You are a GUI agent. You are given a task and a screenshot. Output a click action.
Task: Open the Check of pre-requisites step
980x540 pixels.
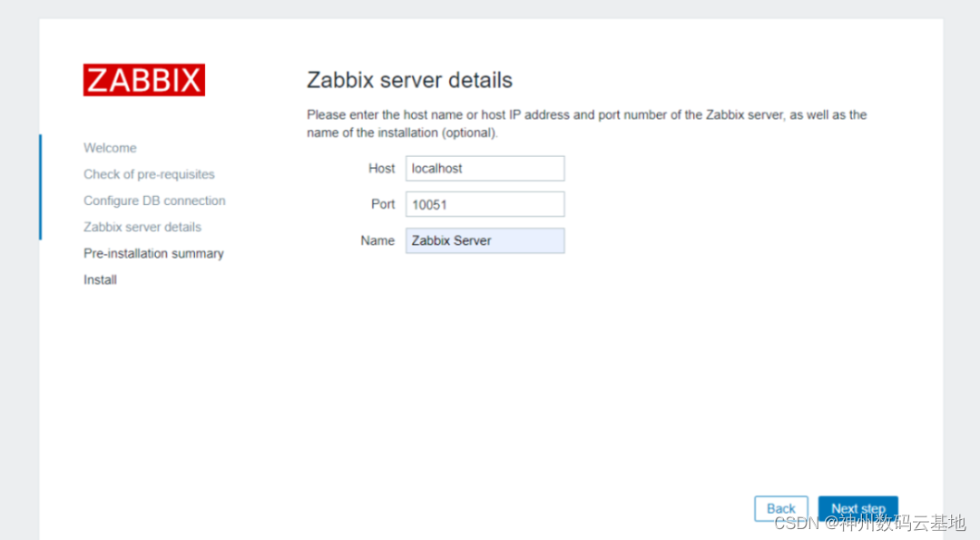(149, 174)
